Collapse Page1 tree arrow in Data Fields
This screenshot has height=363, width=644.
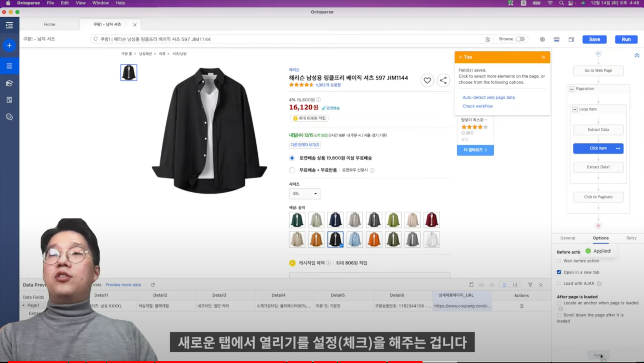click(24, 305)
